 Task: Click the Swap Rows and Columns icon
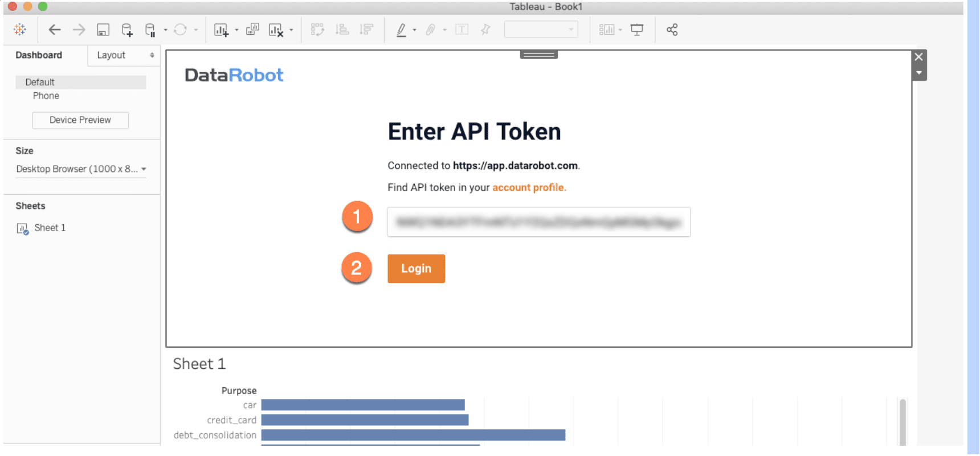[317, 30]
